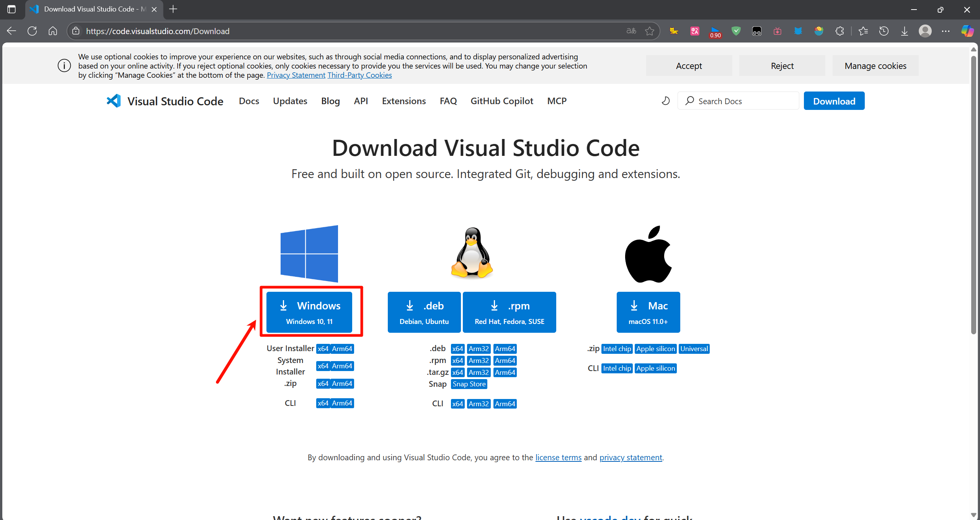Image resolution: width=980 pixels, height=520 pixels.
Task: Open the Extensions nav item on the page
Action: [404, 101]
